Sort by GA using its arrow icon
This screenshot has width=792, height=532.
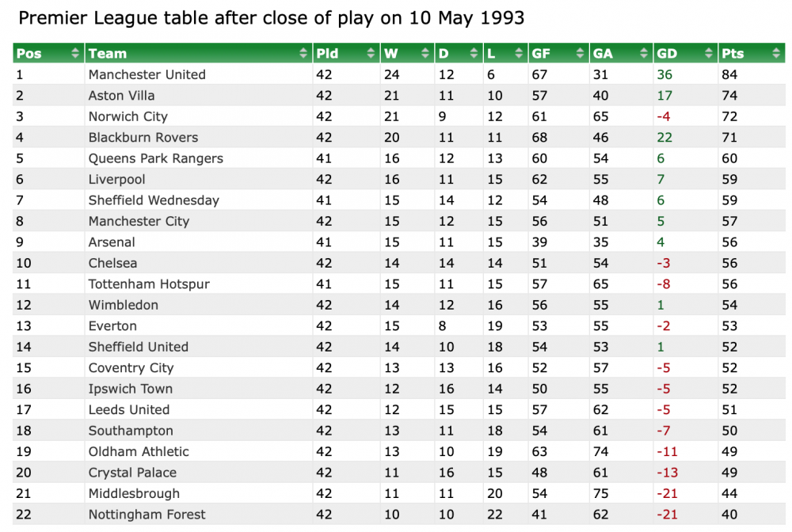(644, 54)
